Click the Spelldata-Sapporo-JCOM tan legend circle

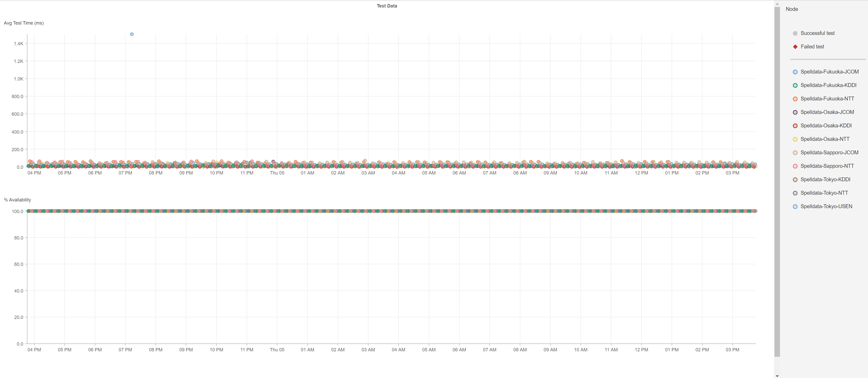pos(795,152)
